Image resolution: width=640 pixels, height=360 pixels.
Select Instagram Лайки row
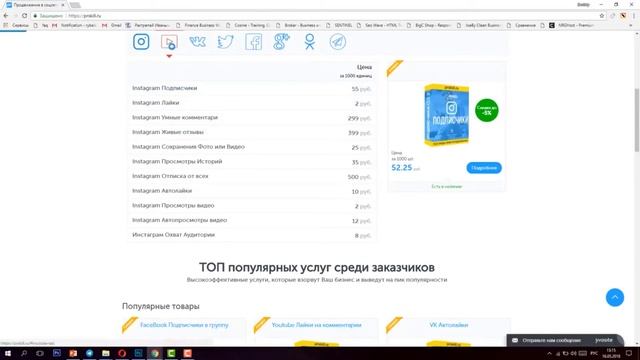pyautogui.click(x=251, y=103)
